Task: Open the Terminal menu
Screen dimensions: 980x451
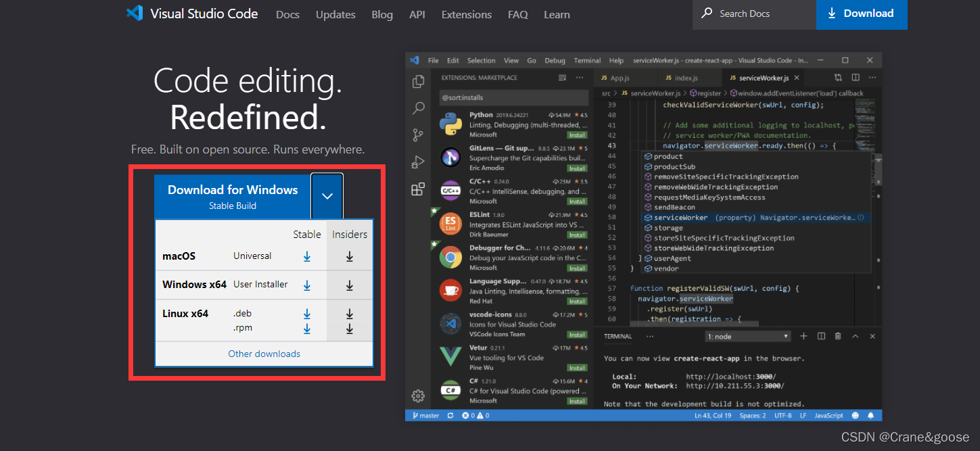Action: tap(586, 60)
